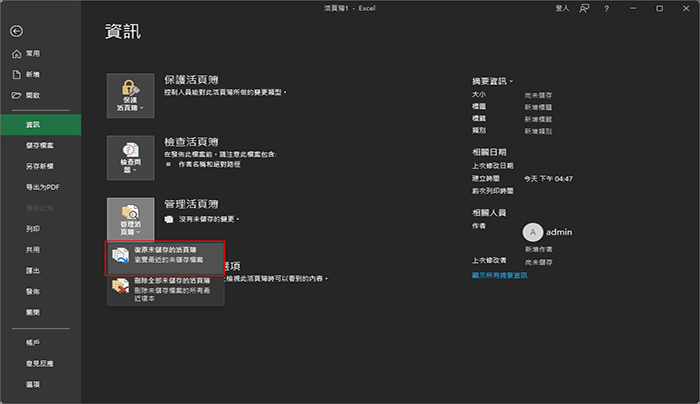Open the 顯示所有摘要資訊 link
The height and width of the screenshot is (404, 700).
tap(500, 275)
